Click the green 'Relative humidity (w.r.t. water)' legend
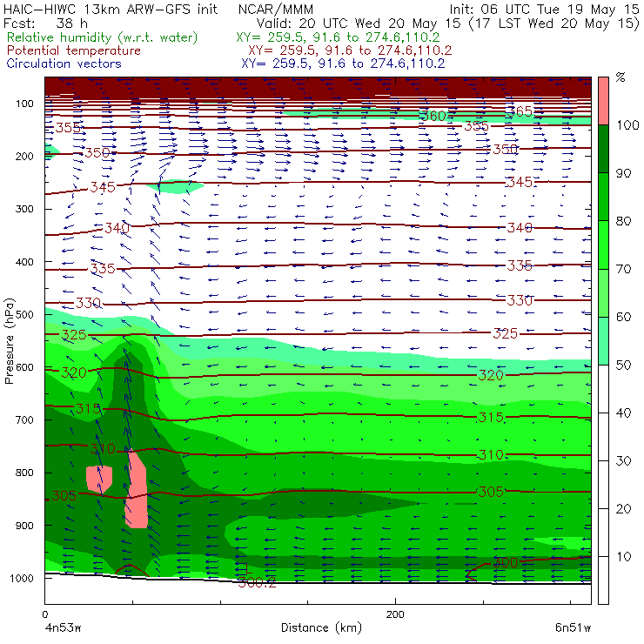 tap(103, 37)
